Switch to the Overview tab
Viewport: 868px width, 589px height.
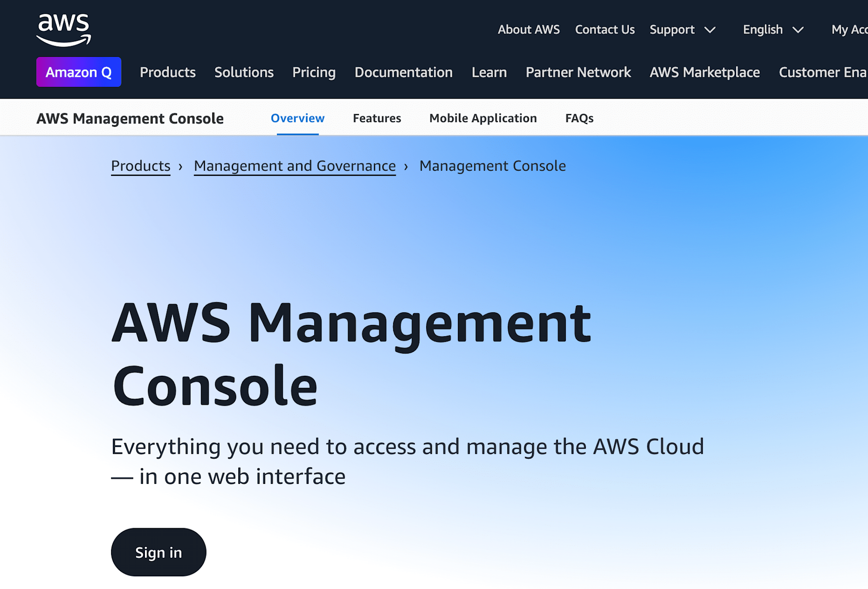coord(298,118)
